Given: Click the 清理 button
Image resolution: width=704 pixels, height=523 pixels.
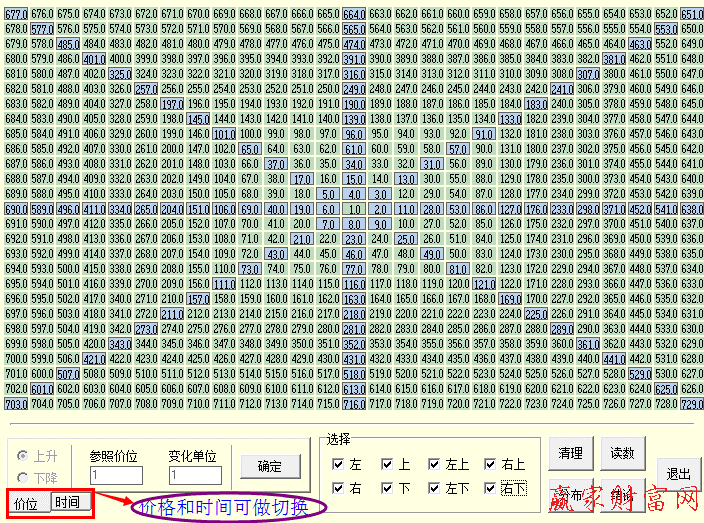Looking at the screenshot, I should tap(571, 453).
